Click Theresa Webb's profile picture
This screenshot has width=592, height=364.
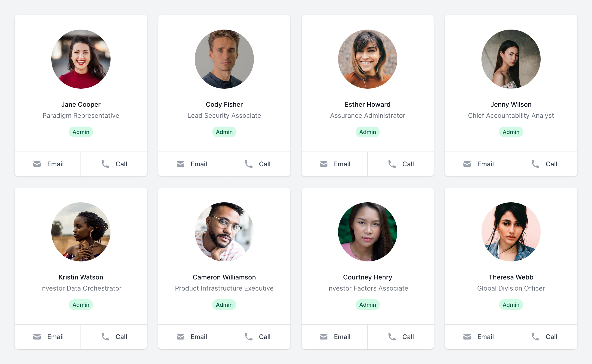(x=511, y=232)
